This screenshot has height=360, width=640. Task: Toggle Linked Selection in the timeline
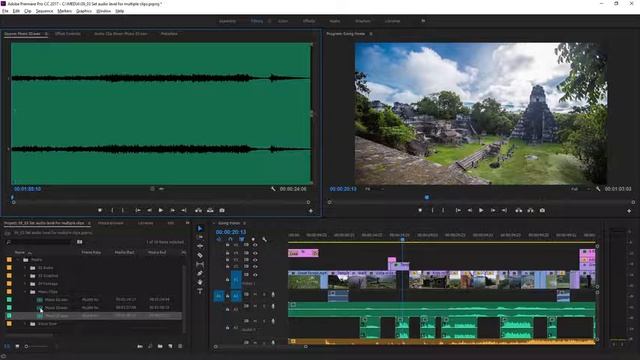click(x=242, y=240)
